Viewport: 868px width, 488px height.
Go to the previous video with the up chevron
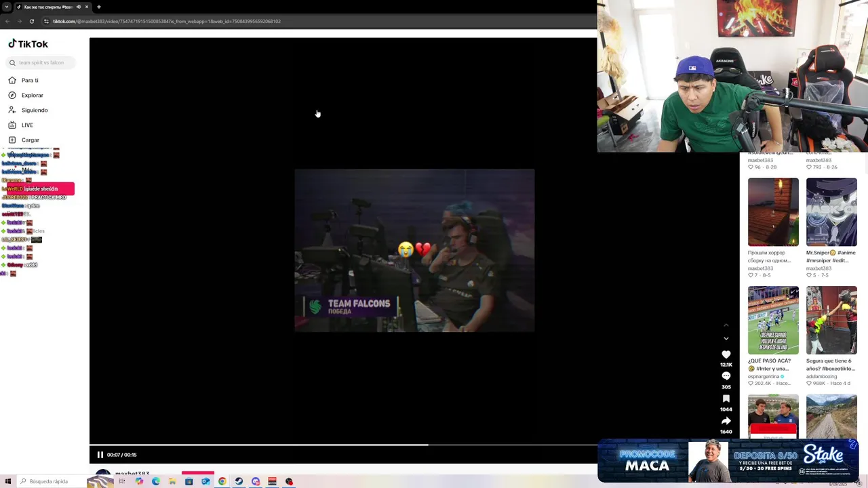tap(726, 325)
